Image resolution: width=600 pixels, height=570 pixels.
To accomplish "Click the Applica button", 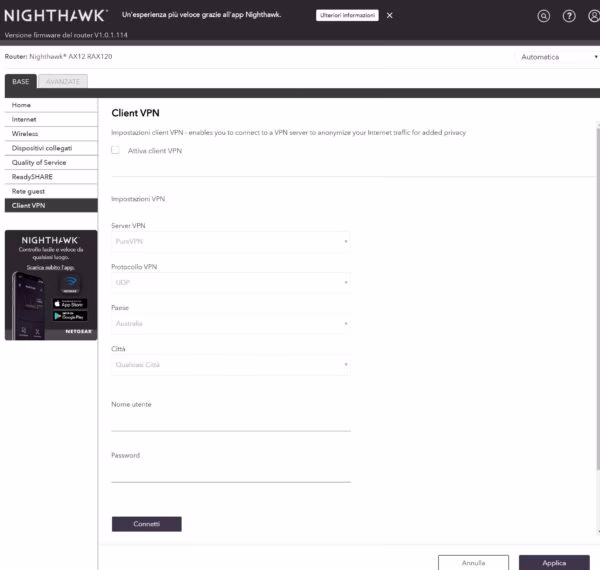I will pos(554,563).
